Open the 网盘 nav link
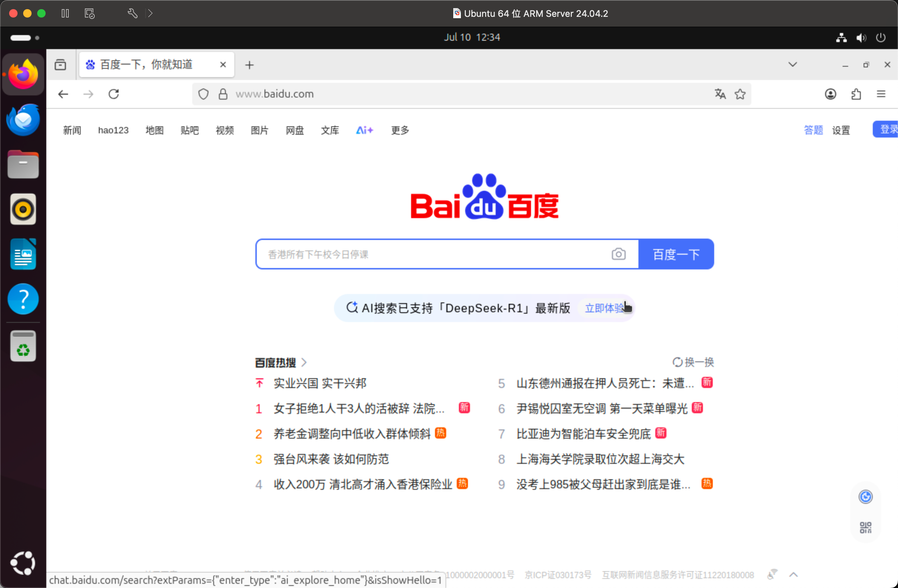Viewport: 898px width, 588px height. (295, 130)
